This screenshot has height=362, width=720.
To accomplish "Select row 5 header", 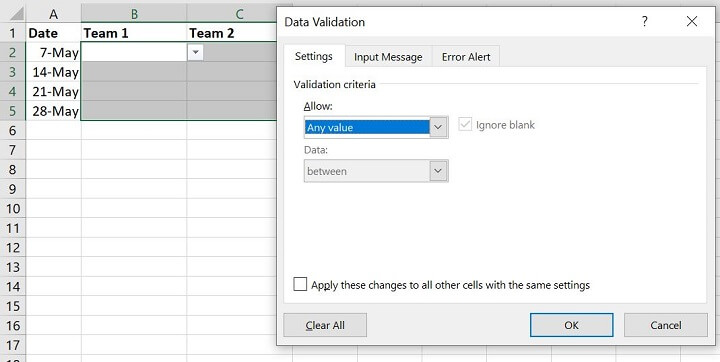I will click(12, 111).
